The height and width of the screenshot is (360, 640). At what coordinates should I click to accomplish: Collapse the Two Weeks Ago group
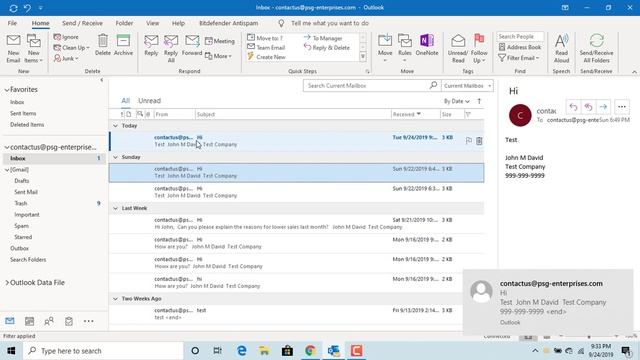(x=116, y=299)
